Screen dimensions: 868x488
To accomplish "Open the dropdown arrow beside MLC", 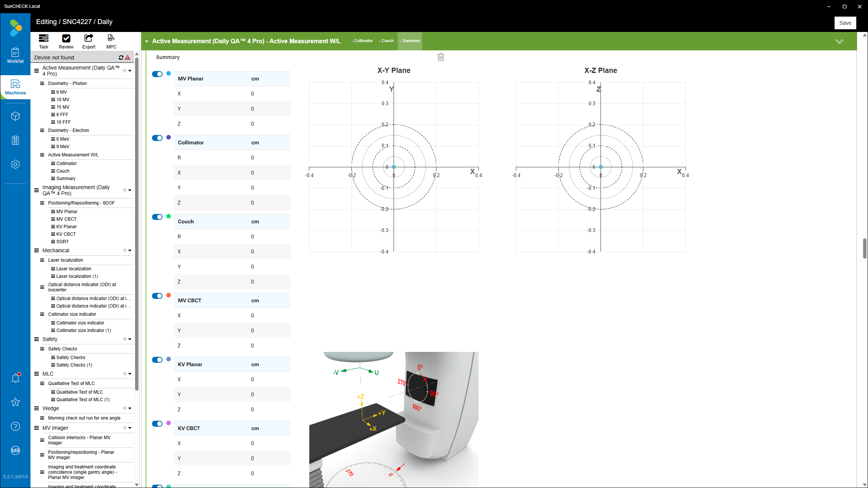I will [x=130, y=374].
